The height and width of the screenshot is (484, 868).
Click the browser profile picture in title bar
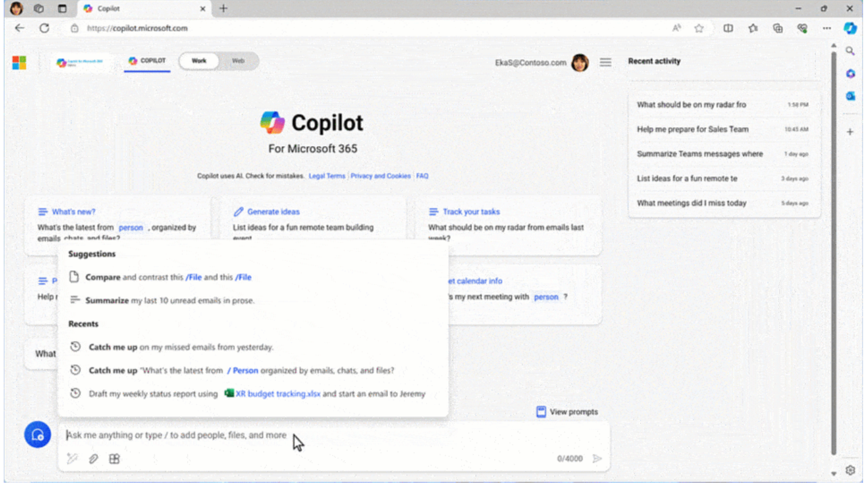pos(17,9)
